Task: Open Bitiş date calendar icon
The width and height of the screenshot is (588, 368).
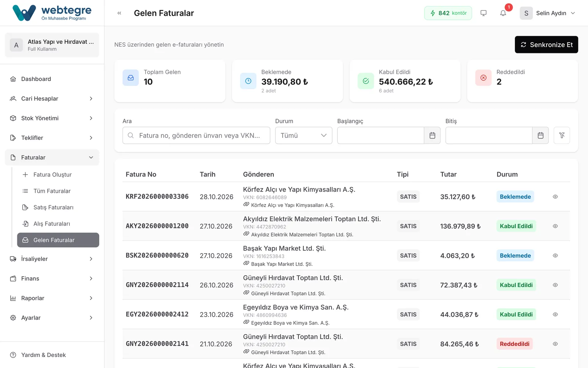Action: coord(540,135)
